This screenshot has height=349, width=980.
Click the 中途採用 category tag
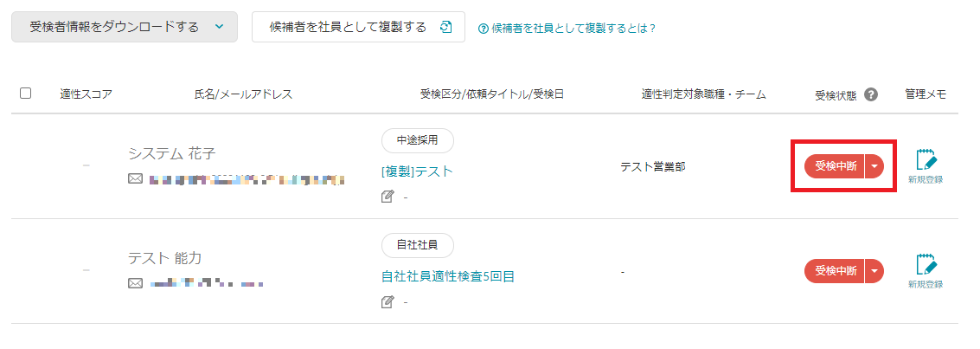click(418, 140)
